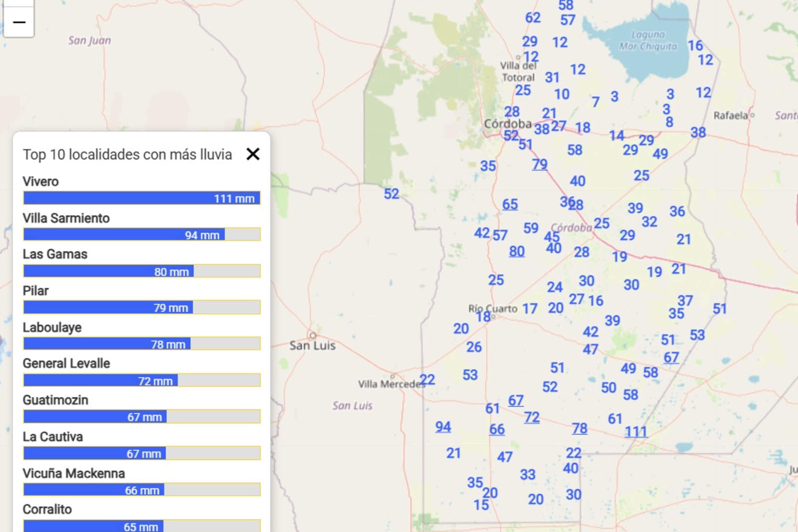
Task: Click the Guatimozin 67 mm bar
Action: (x=142, y=417)
